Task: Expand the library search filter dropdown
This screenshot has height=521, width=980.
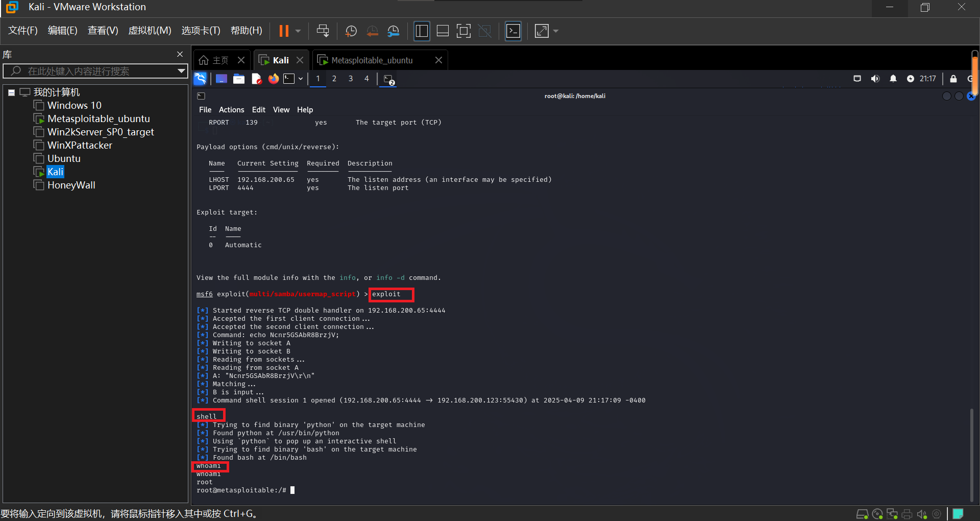Action: pos(181,71)
